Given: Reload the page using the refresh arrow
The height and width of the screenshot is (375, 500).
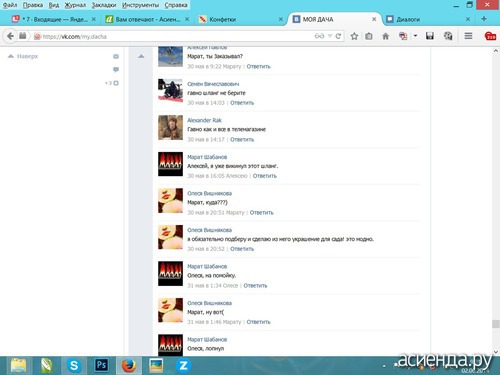Looking at the screenshot, I should (x=338, y=36).
